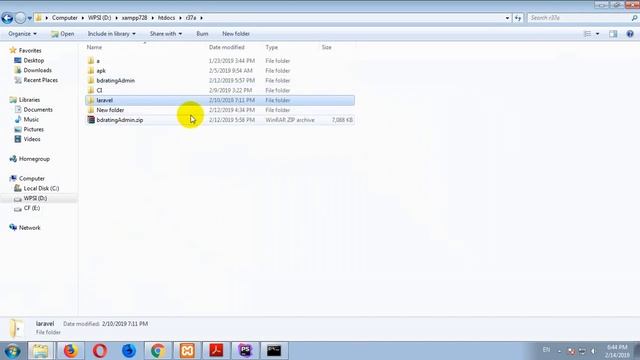Open Windows Explorer from taskbar
Screen dimensions: 640x360
point(40,351)
